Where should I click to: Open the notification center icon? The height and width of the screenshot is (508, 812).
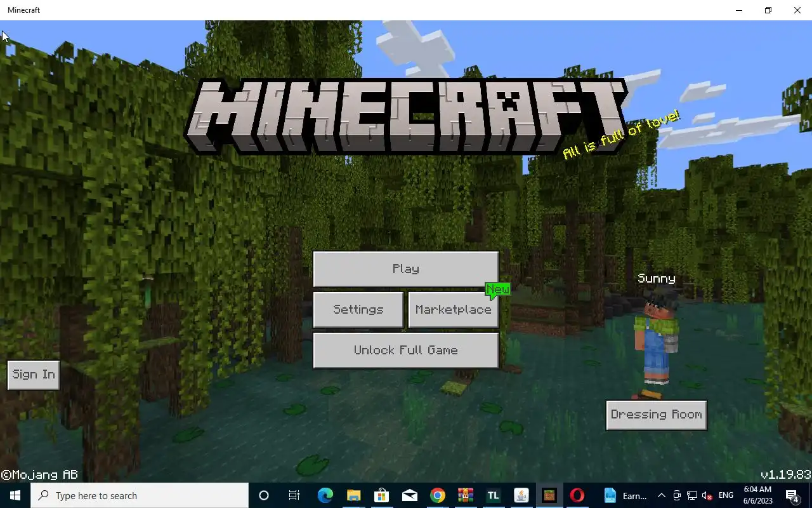click(792, 495)
